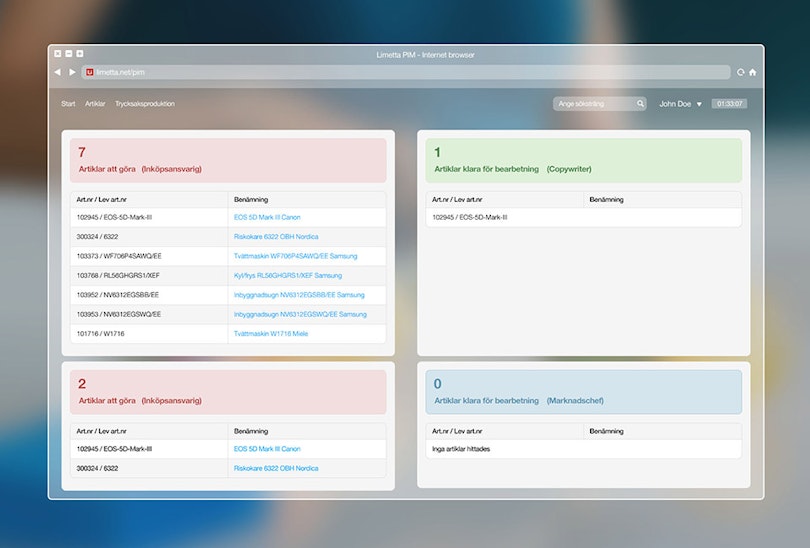Image resolution: width=810 pixels, height=548 pixels.
Task: Click the browser back arrow
Action: click(x=57, y=72)
